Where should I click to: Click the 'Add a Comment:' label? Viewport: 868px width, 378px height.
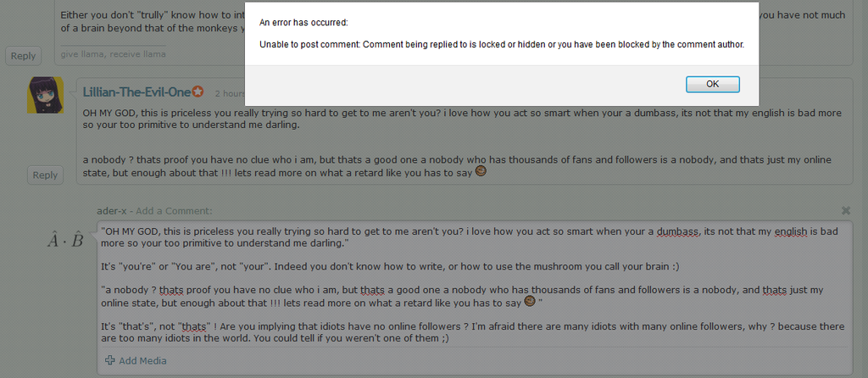coord(174,211)
